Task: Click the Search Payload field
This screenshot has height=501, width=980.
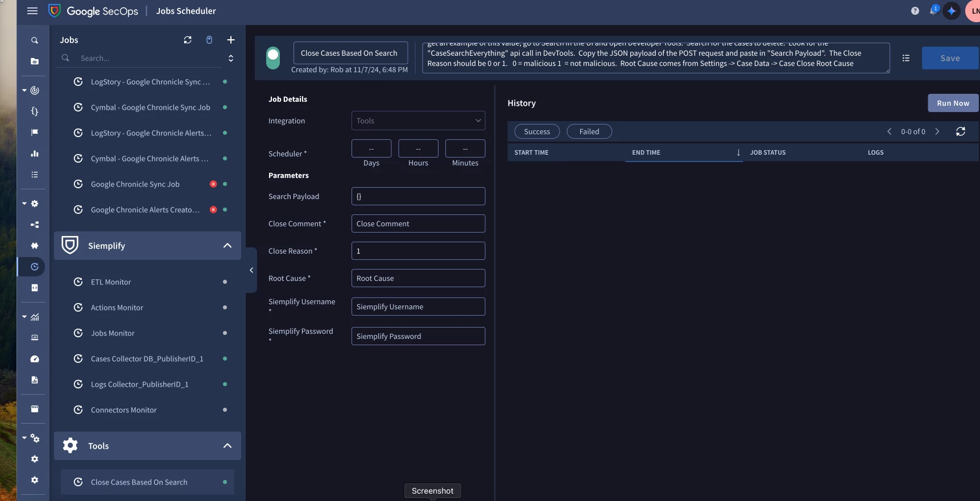Action: coord(418,196)
